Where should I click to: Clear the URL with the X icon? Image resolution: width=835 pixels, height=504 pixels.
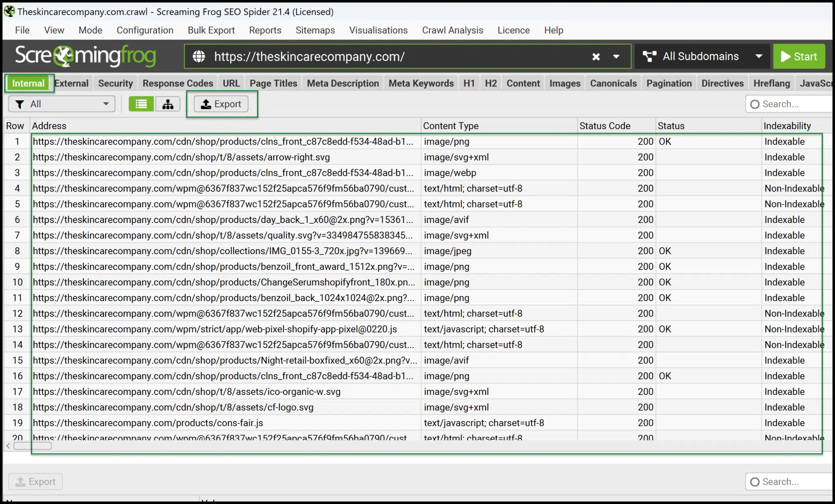tap(596, 57)
